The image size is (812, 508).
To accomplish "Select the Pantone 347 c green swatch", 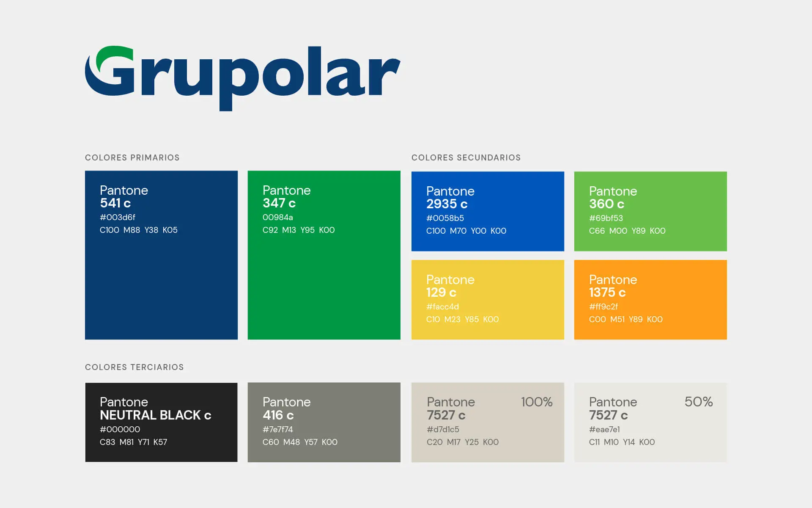I will [324, 275].
